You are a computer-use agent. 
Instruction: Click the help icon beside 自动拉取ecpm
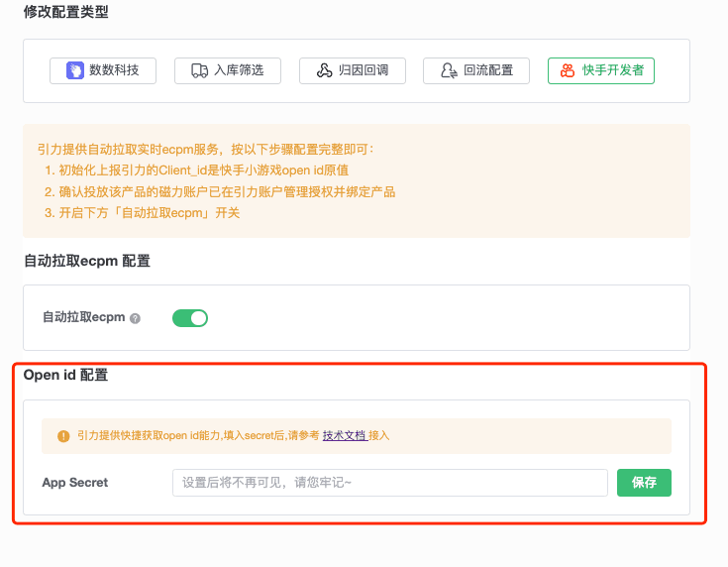point(135,318)
